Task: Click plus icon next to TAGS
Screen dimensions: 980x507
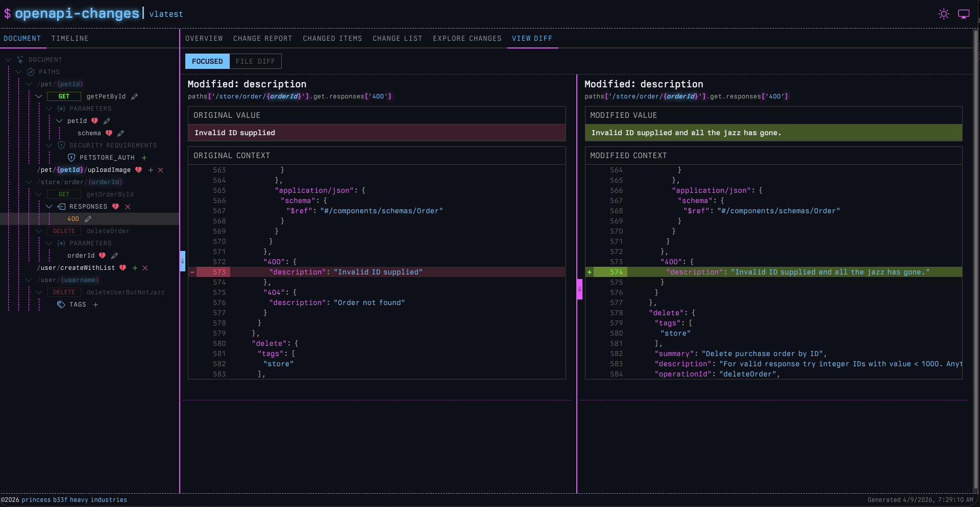Action: 95,305
